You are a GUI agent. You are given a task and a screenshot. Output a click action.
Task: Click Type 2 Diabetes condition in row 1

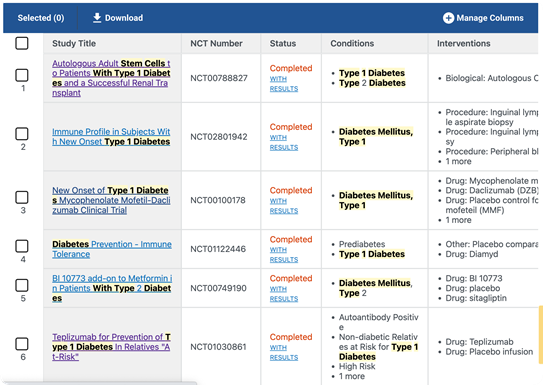pos(372,83)
